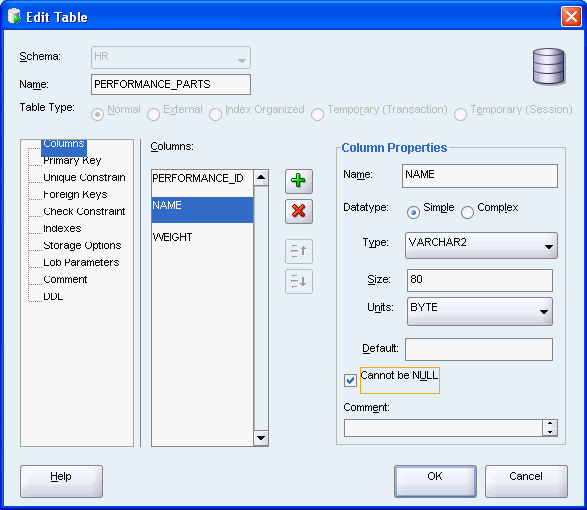Choose the Normal table type

(97, 114)
